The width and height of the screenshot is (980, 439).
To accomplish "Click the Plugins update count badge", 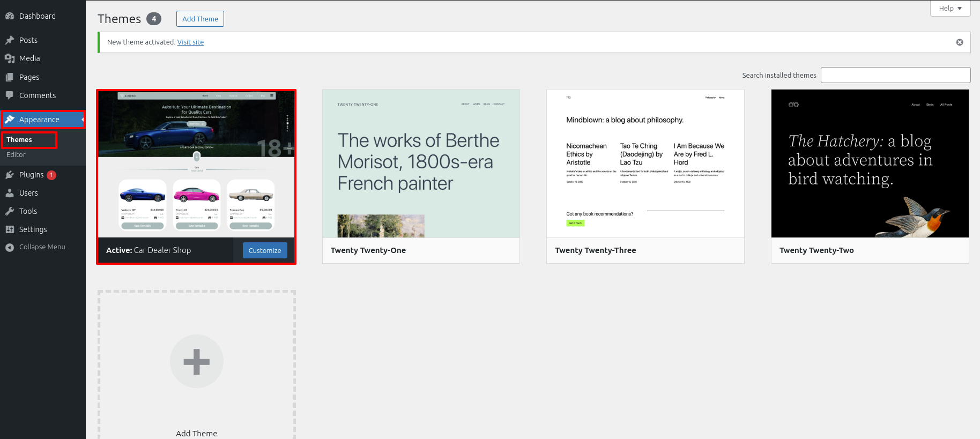I will [x=51, y=175].
